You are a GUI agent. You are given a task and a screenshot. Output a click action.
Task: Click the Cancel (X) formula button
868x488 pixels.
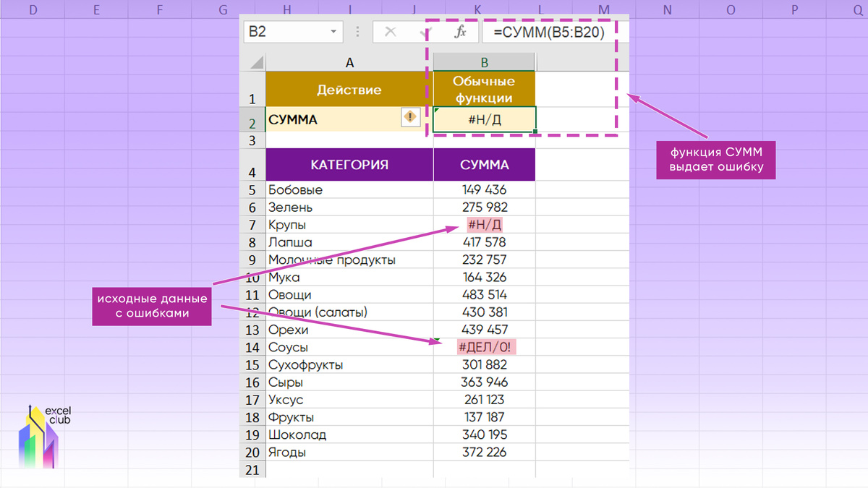391,32
